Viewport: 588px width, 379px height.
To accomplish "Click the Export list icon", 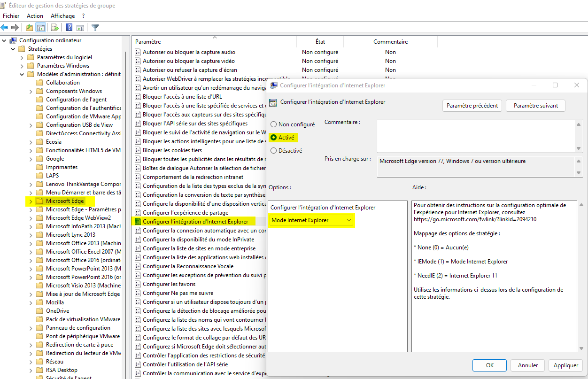I will (55, 28).
